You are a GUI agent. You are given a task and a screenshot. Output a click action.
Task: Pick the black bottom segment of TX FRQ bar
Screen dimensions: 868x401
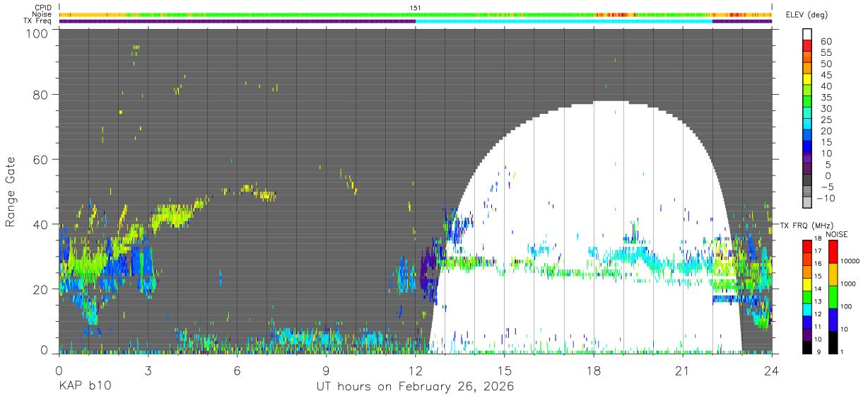[807, 347]
